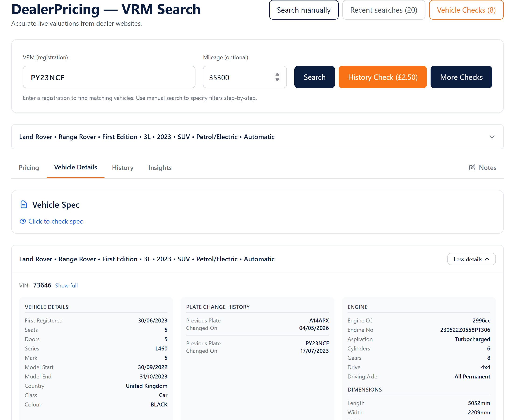515x420 pixels.
Task: Click the DealerPricing — VRM Search title
Action: pyautogui.click(x=106, y=9)
